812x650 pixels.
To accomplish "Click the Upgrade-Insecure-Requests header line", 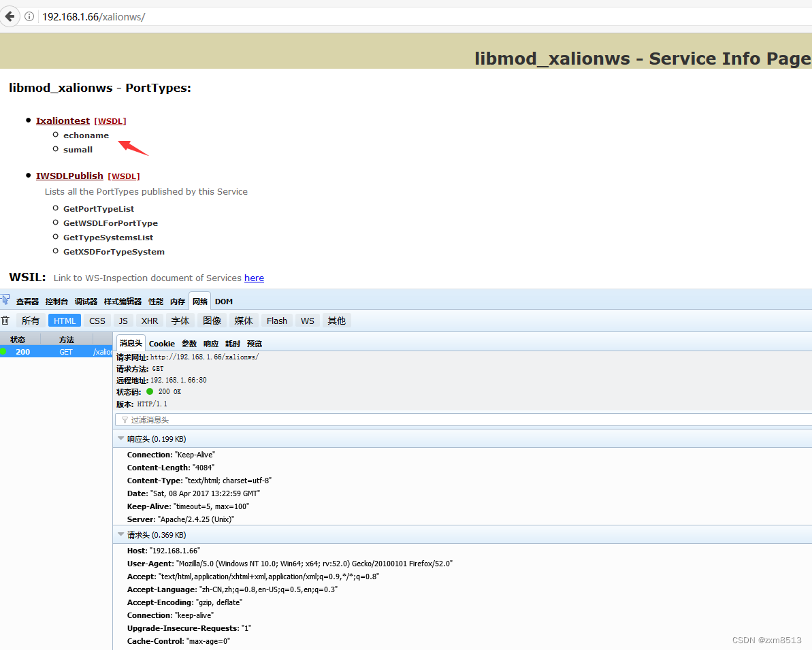I will [x=189, y=628].
